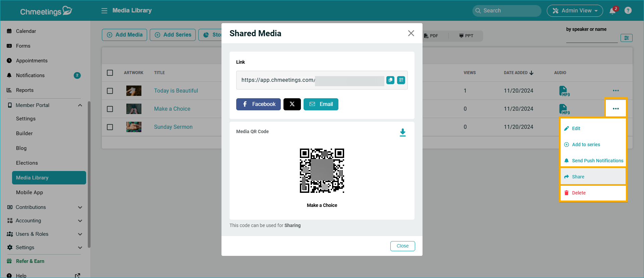Viewport: 644px width, 278px height.
Task: Check the Sunday Sermon row checkbox
Action: (110, 127)
